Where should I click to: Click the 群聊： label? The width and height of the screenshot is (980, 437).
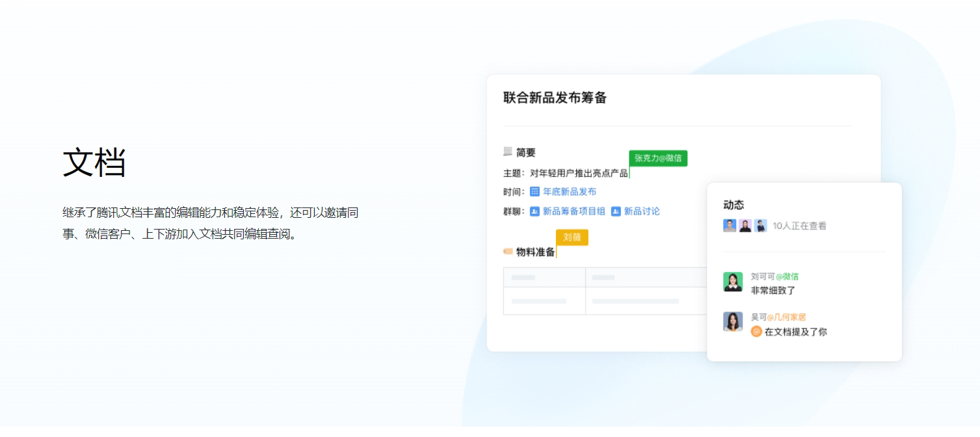(514, 211)
